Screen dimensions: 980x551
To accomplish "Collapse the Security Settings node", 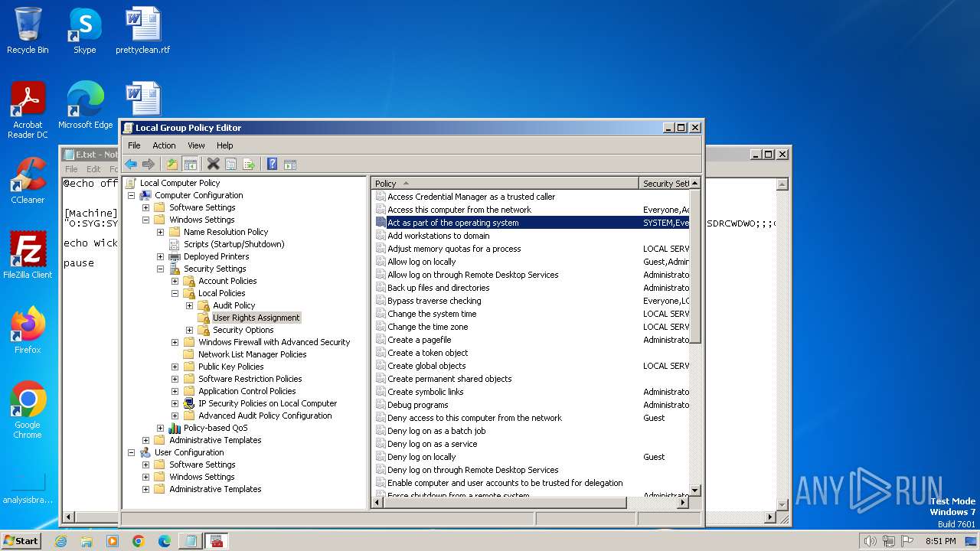I will [x=160, y=269].
